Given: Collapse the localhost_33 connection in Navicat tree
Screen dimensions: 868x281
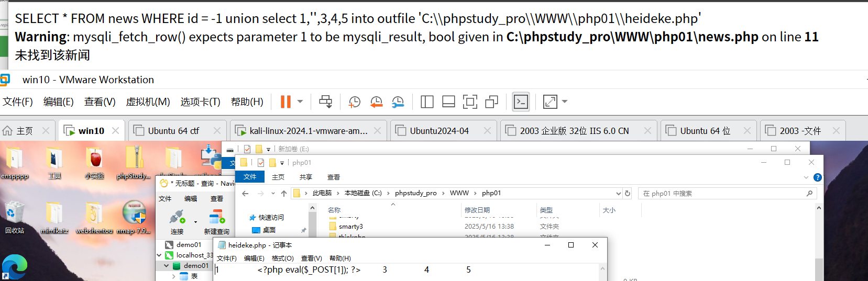Looking at the screenshot, I should [x=159, y=255].
